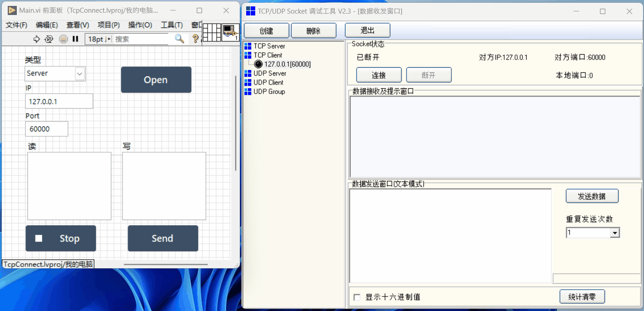Select the Run Continuously icon
The width and height of the screenshot is (644, 311).
click(x=49, y=39)
